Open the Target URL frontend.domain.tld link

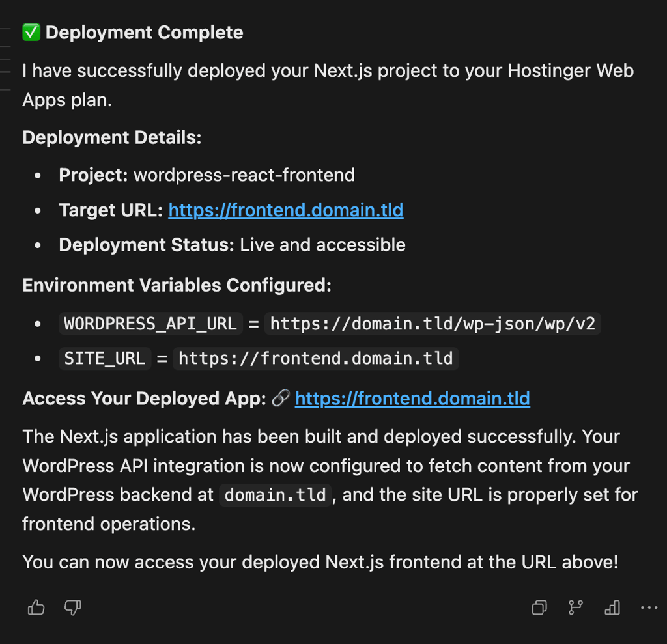[286, 210]
